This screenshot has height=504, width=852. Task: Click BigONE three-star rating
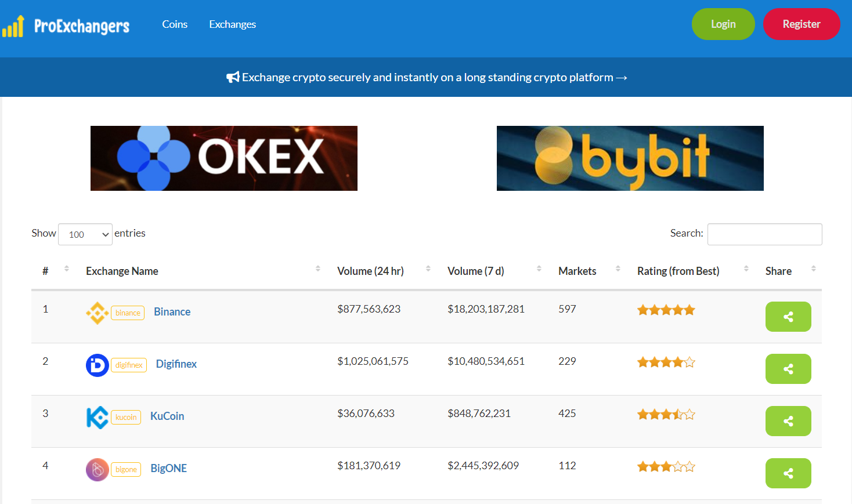point(666,467)
